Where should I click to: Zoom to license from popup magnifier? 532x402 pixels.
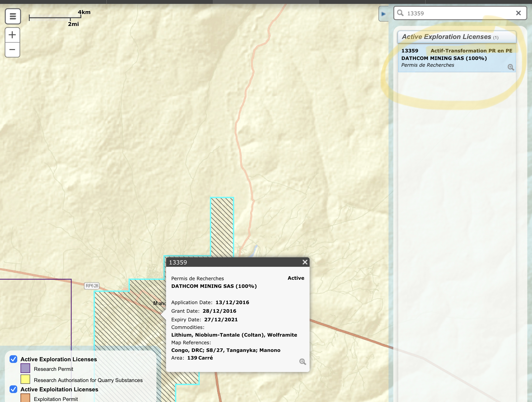[302, 362]
